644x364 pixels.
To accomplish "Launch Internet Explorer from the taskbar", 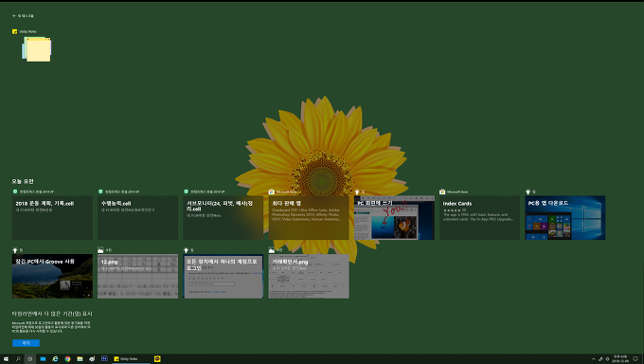I will point(55,359).
